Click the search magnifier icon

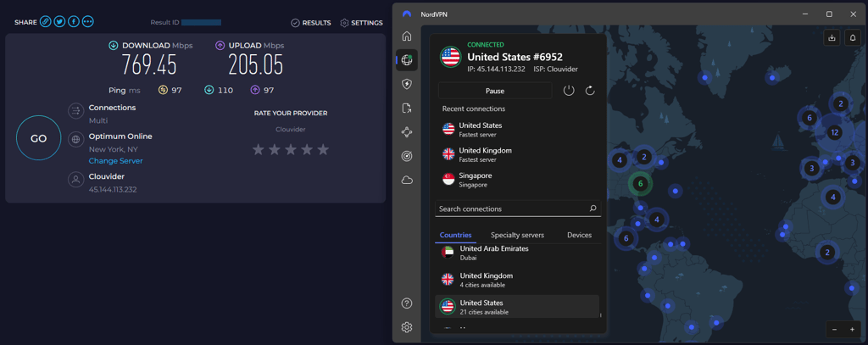tap(593, 209)
